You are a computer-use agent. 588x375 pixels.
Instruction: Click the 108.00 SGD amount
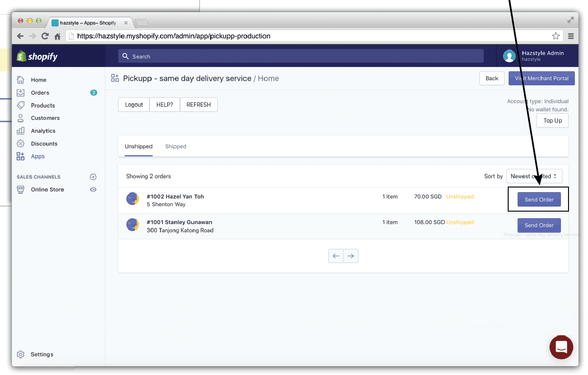coord(429,222)
